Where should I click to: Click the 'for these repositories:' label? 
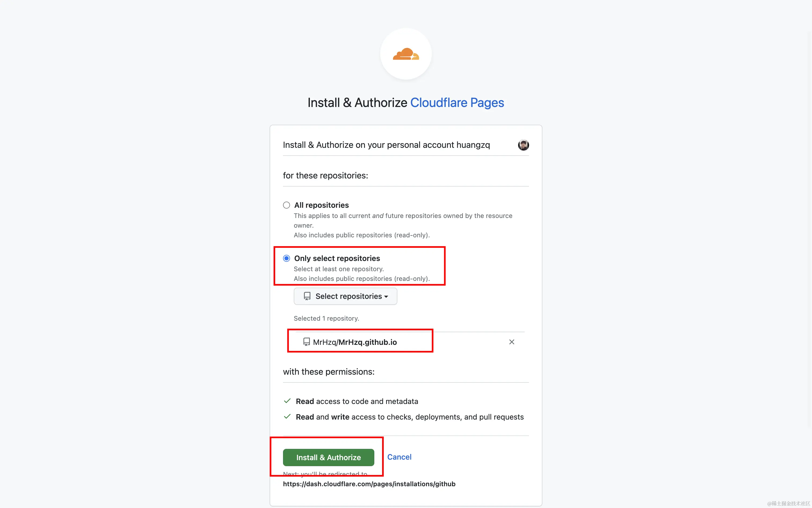(x=325, y=175)
